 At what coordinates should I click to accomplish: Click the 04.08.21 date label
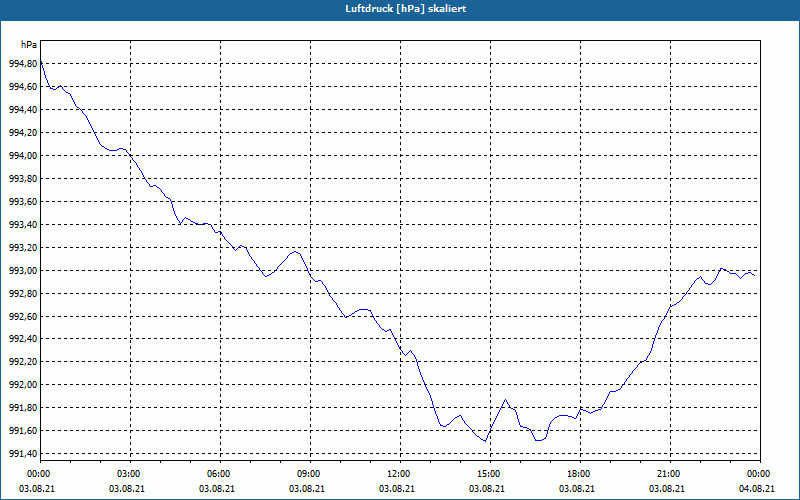coord(757,488)
